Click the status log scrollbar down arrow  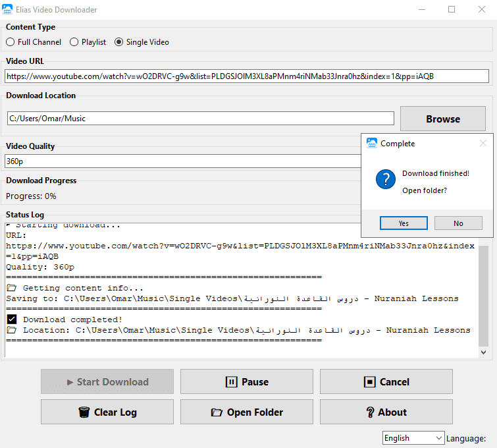click(x=484, y=352)
